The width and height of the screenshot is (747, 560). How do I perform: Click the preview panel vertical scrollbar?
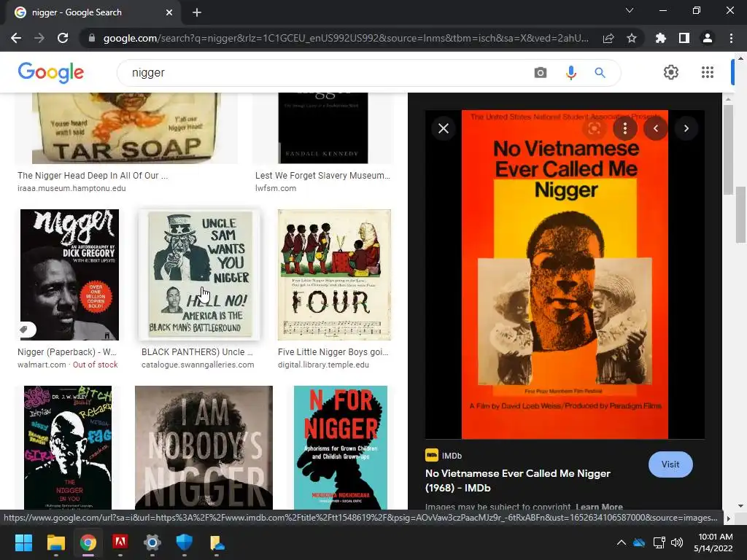(x=728, y=150)
